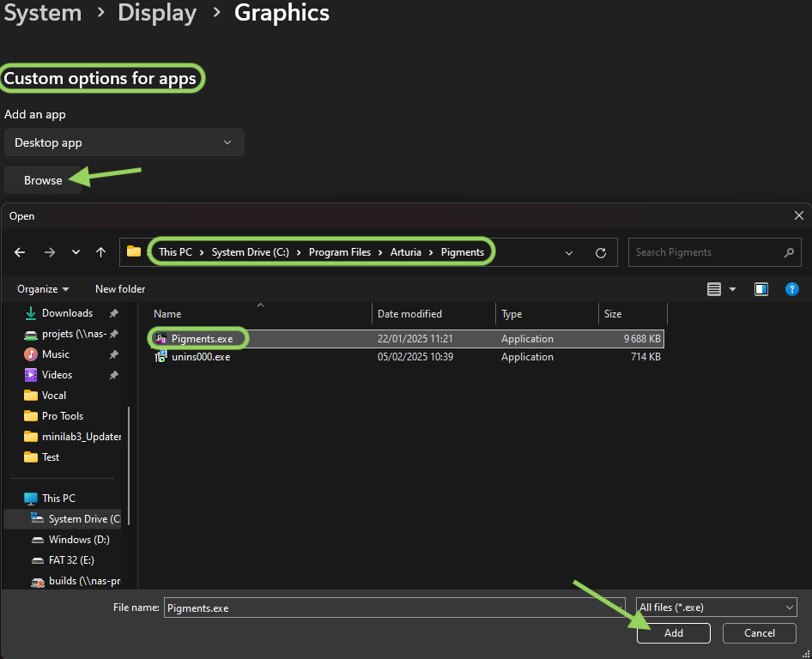Click the Add button
812x659 pixels.
pyautogui.click(x=674, y=633)
